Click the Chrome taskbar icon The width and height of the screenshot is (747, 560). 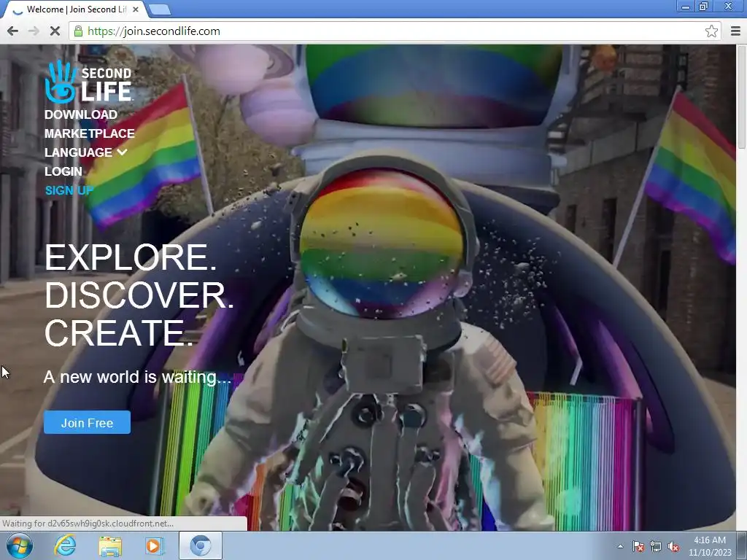[201, 545]
